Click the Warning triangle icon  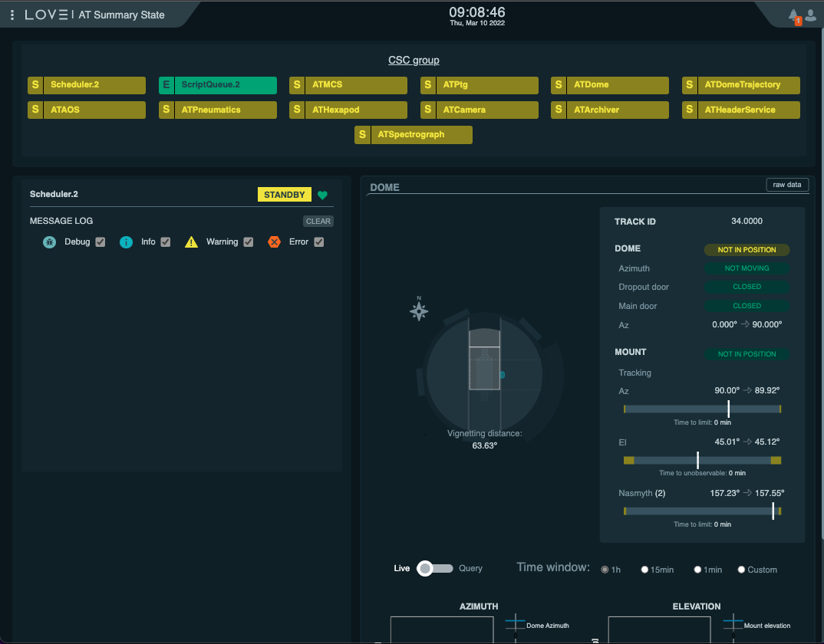(x=191, y=242)
